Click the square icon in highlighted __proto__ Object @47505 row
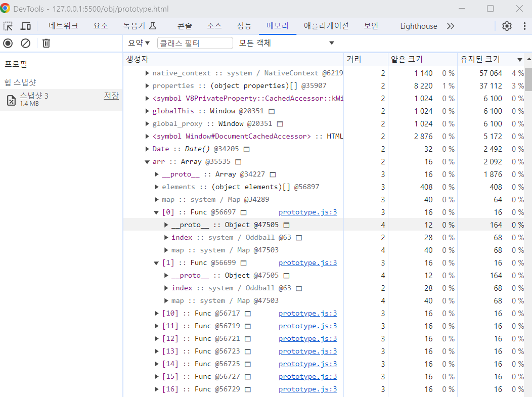The width and height of the screenshot is (532, 397). coord(286,225)
